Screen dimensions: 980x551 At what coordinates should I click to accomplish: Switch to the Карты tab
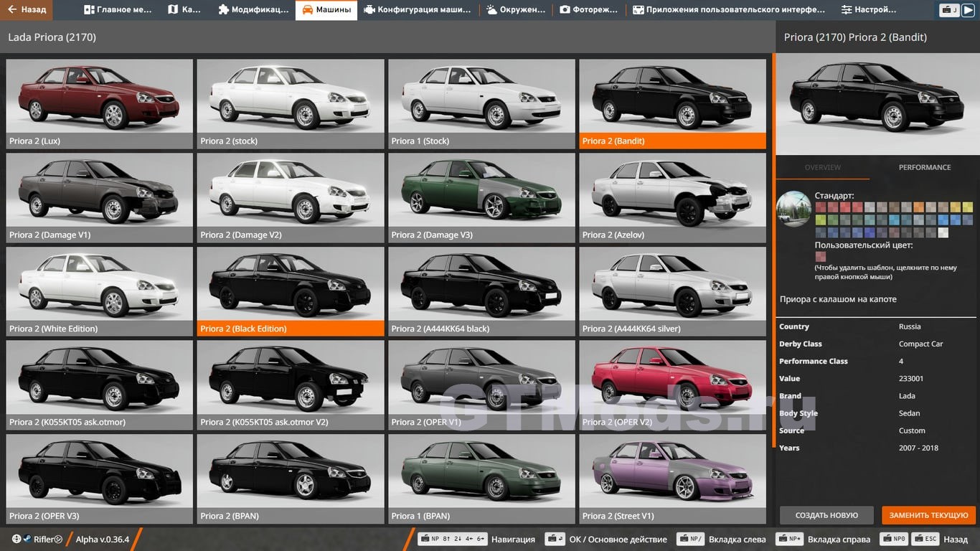pyautogui.click(x=184, y=10)
